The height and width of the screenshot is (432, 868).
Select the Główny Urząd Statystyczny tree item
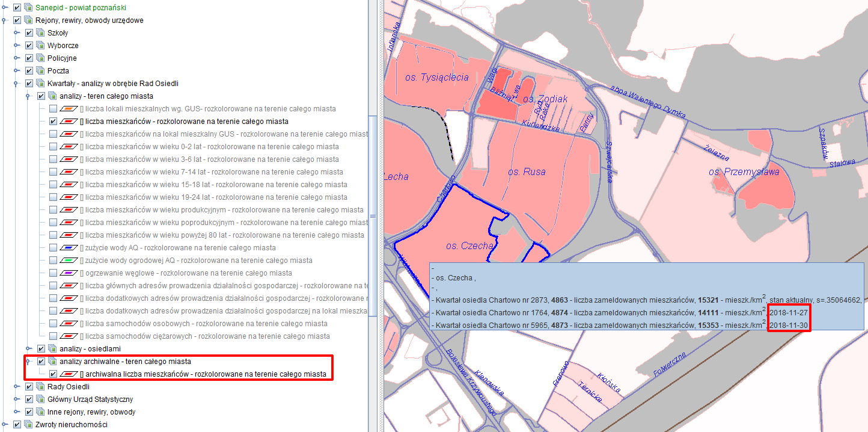(90, 400)
